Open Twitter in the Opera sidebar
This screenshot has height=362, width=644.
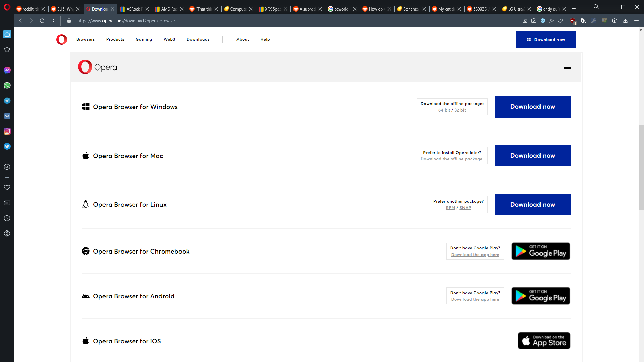coord(7,146)
